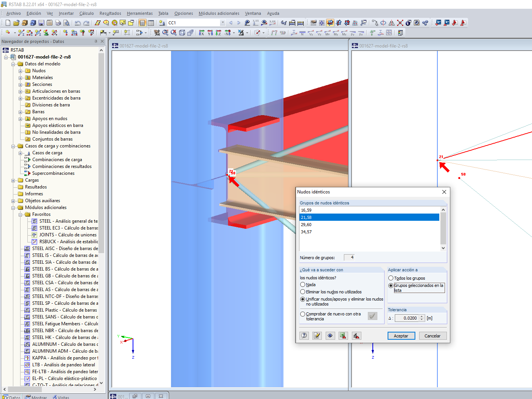Screen dimensions: 532x399
Task: Expand the Nudos tree node
Action: pyautogui.click(x=21, y=71)
